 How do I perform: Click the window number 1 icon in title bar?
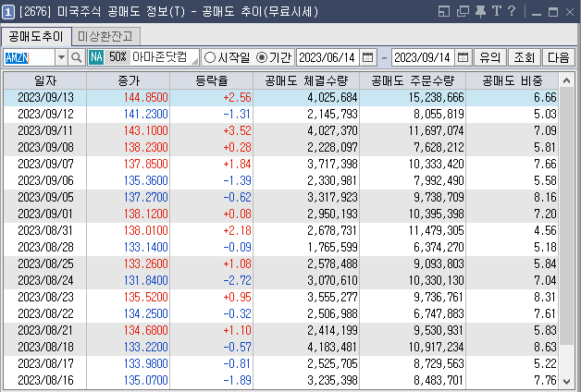click(x=8, y=12)
